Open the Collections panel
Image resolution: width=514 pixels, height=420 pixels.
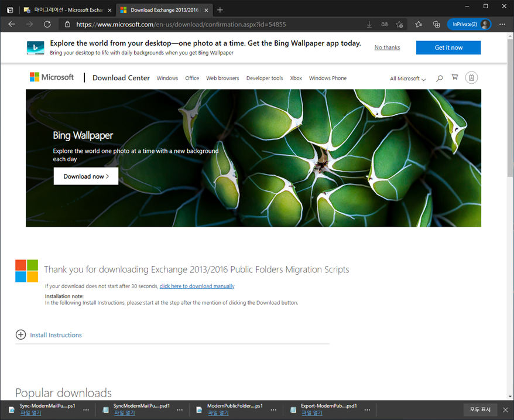point(436,24)
